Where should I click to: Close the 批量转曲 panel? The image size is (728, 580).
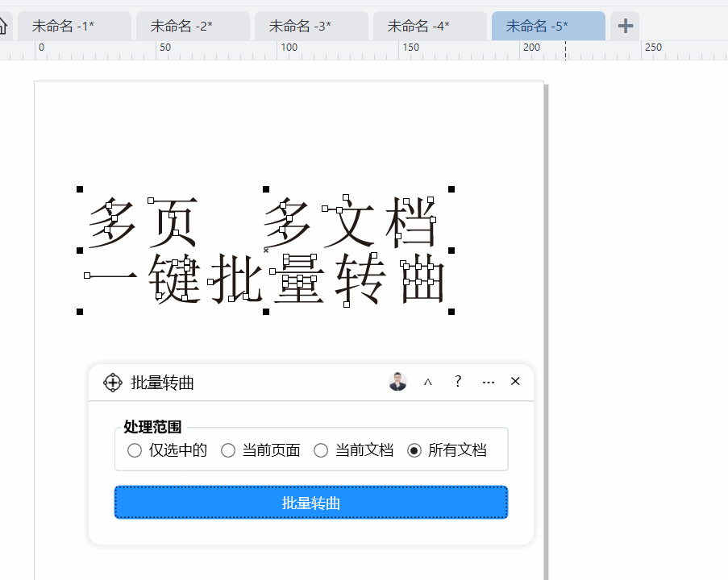(515, 381)
